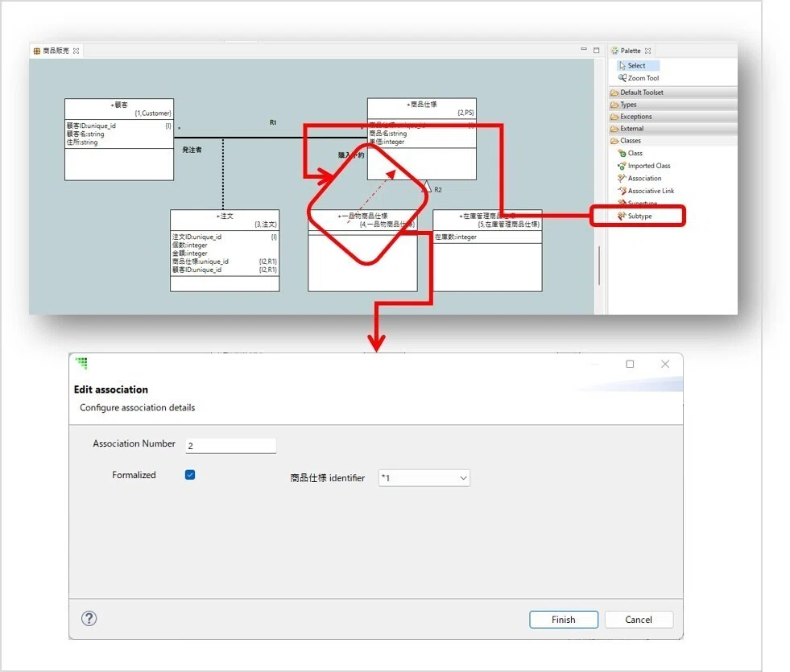Screen dimensions: 790x672
Task: Choose the Imported Class palette tool
Action: (644, 166)
